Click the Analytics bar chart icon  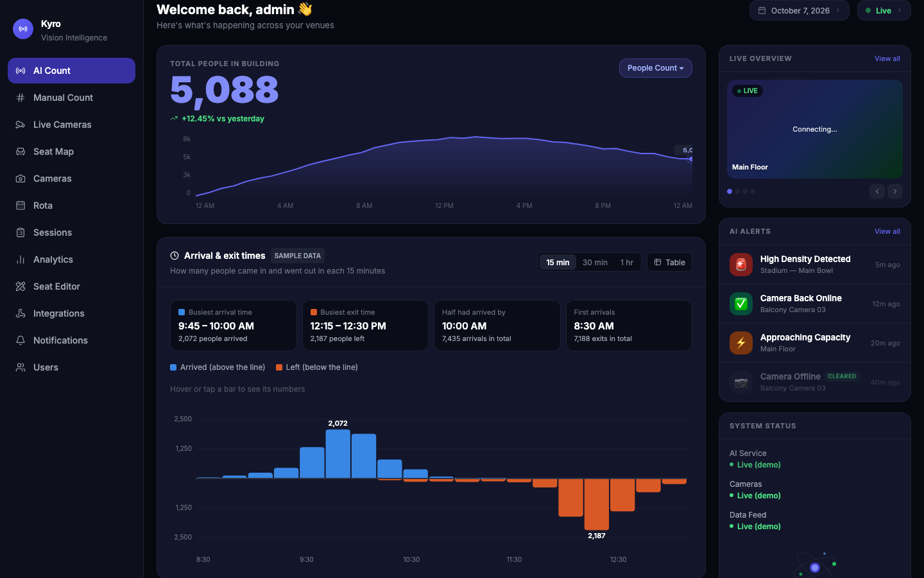tap(21, 259)
